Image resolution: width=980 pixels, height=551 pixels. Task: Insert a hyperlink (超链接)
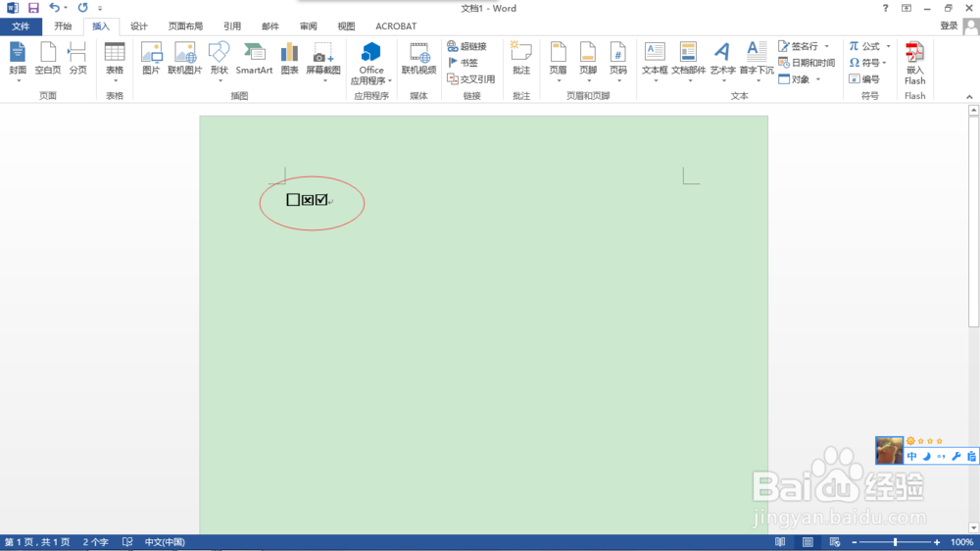pos(466,46)
